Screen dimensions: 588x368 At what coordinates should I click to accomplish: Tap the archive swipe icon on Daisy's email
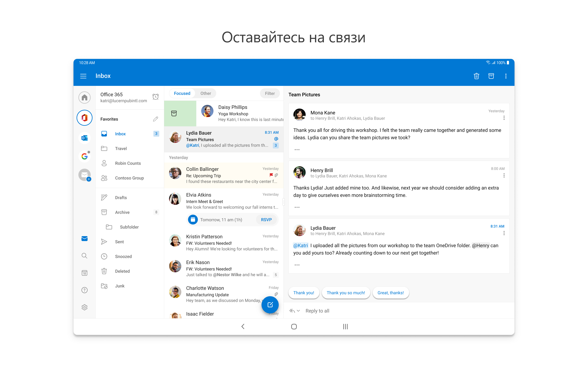coord(174,113)
